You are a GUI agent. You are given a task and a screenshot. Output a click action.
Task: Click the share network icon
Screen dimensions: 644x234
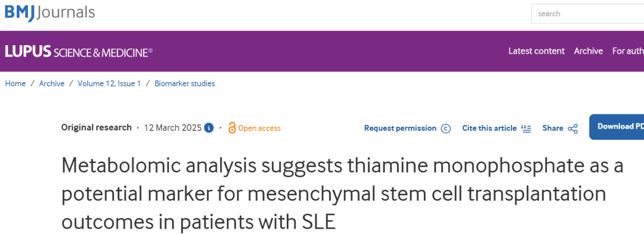coord(572,129)
